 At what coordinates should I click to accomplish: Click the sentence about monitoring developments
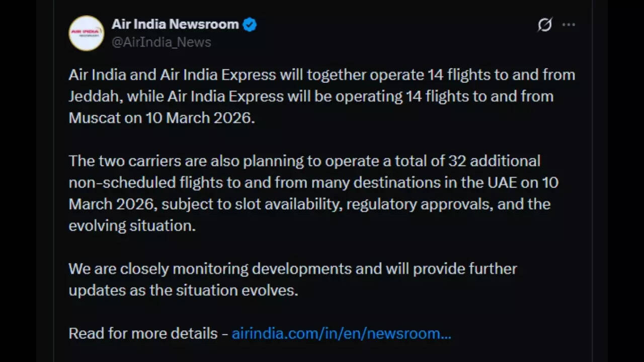tap(292, 279)
